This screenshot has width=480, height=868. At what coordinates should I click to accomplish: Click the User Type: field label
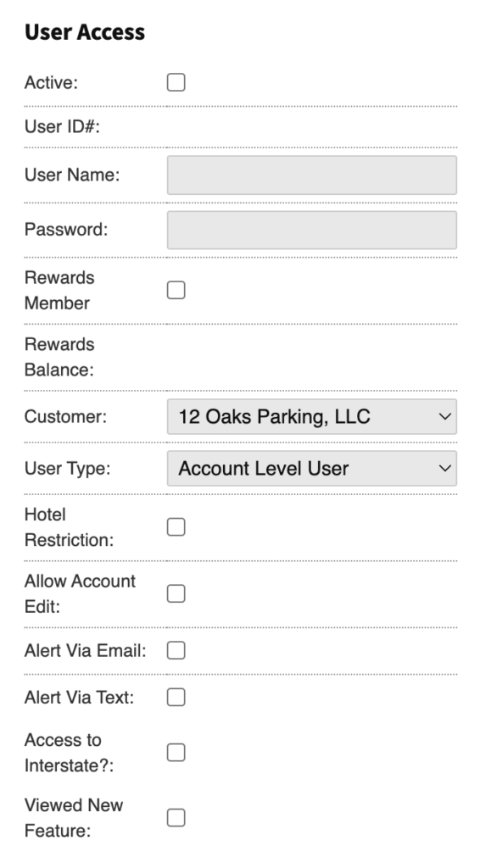(68, 468)
